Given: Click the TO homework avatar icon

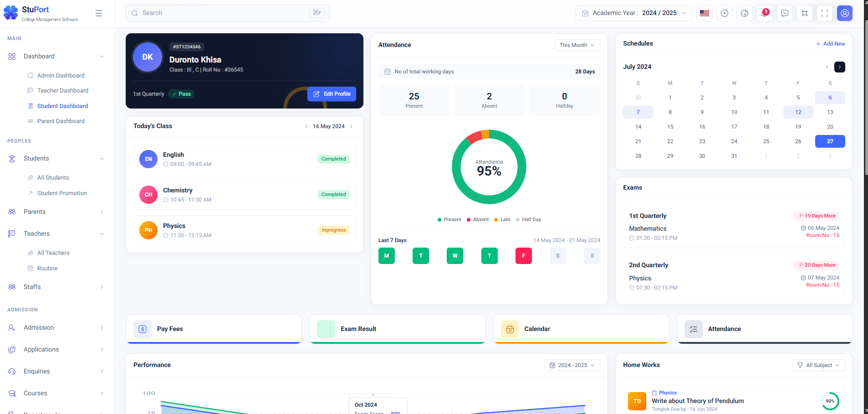Looking at the screenshot, I should (x=637, y=401).
